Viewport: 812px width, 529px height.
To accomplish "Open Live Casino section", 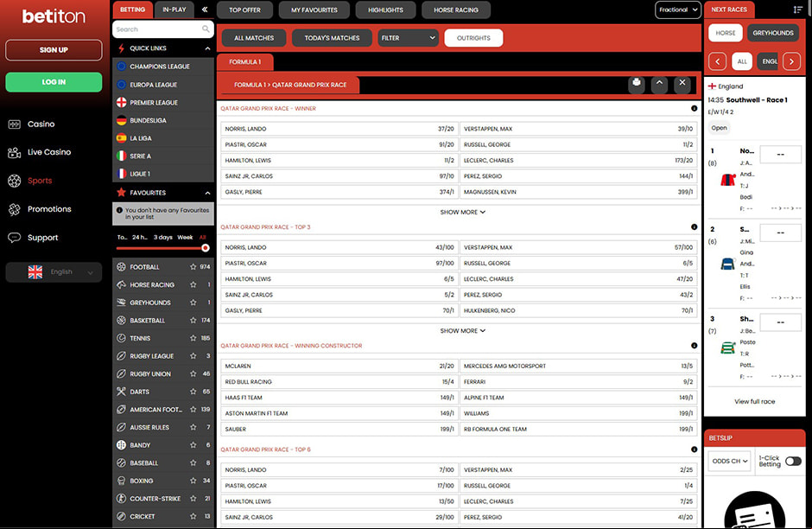I will click(x=49, y=152).
